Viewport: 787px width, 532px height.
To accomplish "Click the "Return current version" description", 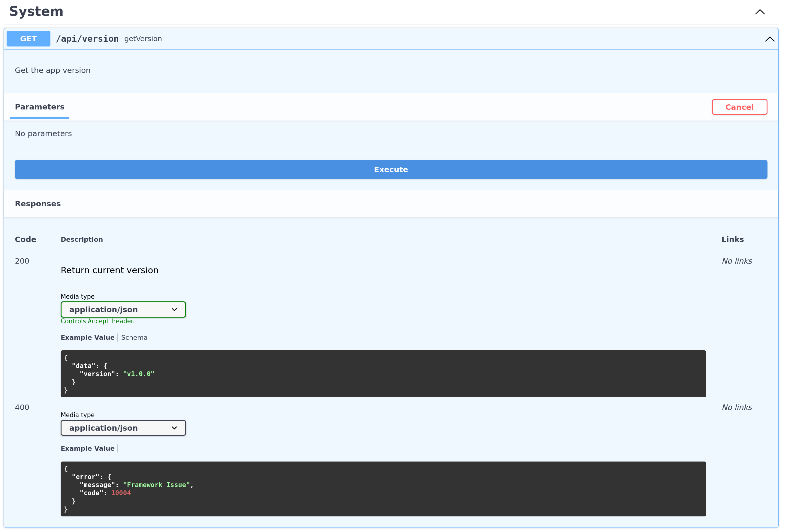I will click(x=109, y=270).
